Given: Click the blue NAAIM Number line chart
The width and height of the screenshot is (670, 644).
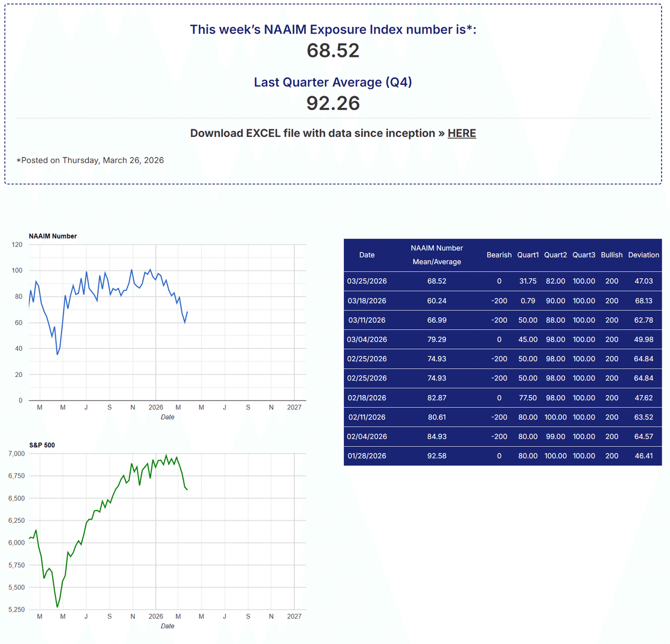Looking at the screenshot, I should point(167,322).
